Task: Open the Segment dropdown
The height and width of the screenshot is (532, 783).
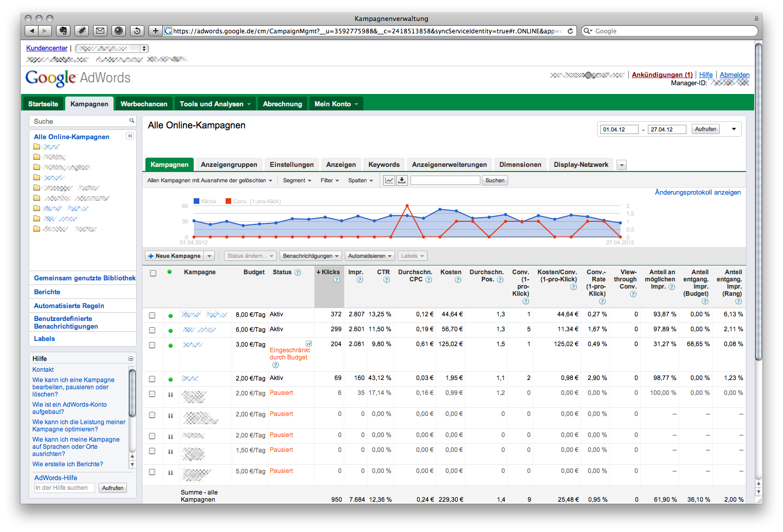Action: (297, 180)
